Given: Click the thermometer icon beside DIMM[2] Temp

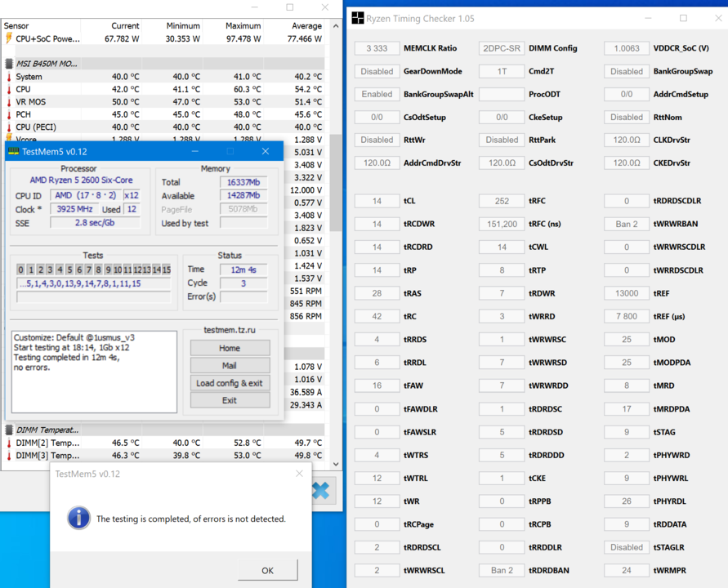Looking at the screenshot, I should [x=9, y=443].
